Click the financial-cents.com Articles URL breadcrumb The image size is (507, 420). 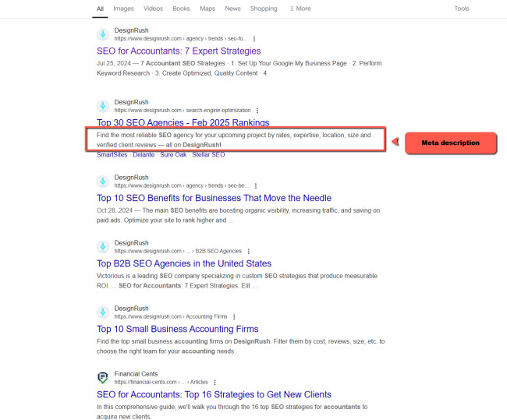pyautogui.click(x=161, y=382)
